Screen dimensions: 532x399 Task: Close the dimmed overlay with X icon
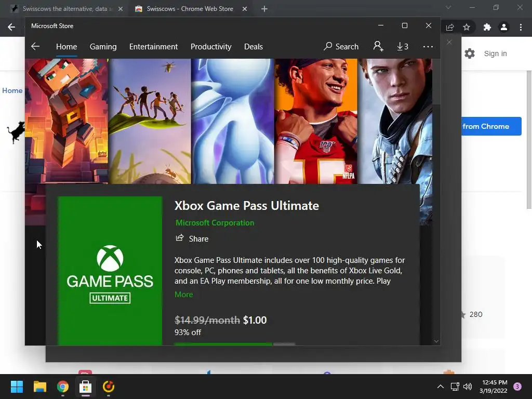click(449, 42)
